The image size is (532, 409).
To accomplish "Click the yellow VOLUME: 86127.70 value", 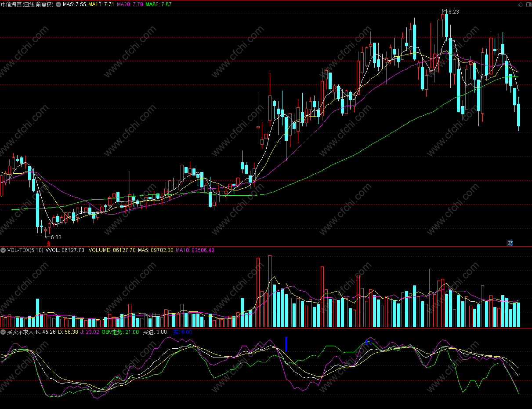I will click(x=112, y=250).
